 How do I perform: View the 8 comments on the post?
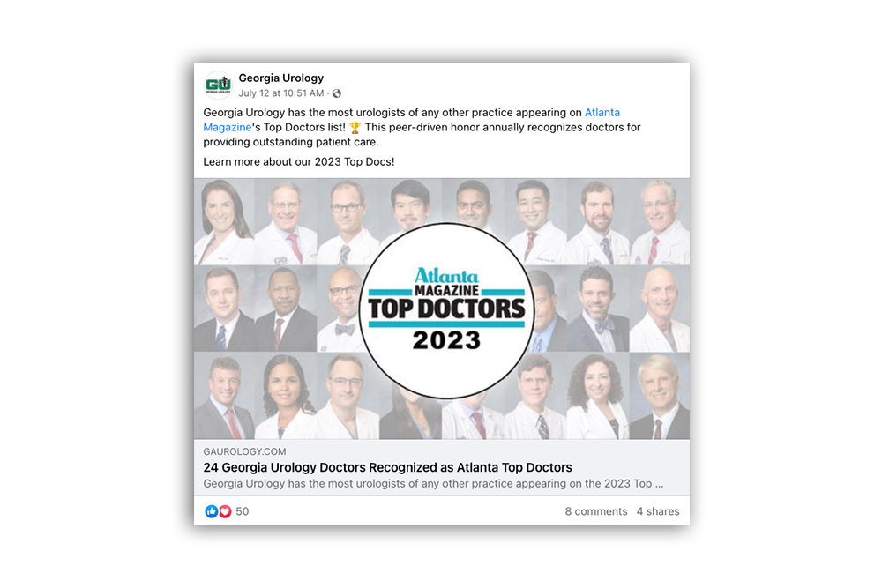coord(595,511)
